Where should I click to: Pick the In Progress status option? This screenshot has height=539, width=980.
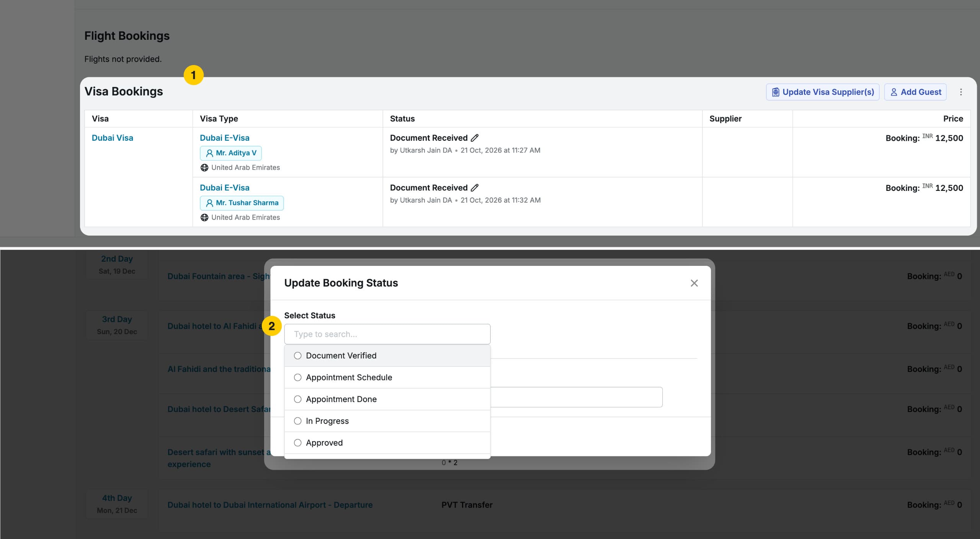tap(387, 421)
